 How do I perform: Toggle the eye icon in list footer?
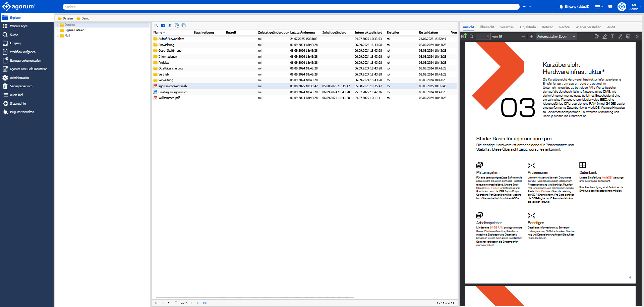[204, 303]
